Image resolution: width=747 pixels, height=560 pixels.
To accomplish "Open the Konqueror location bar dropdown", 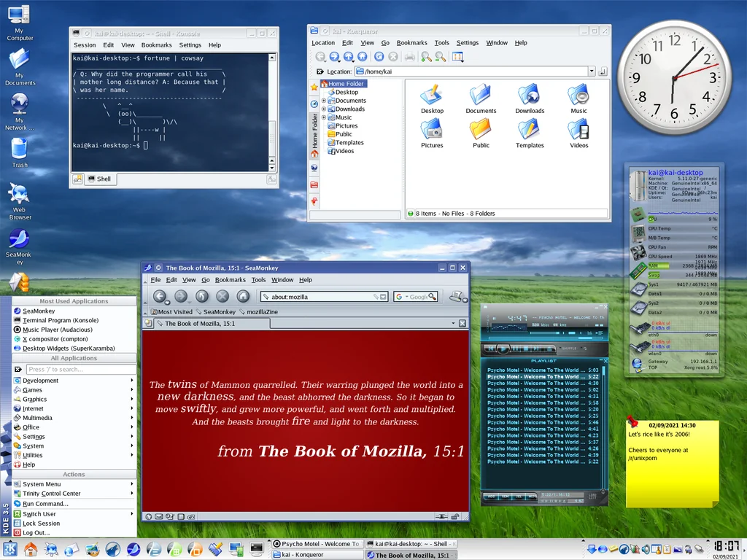I will coord(591,71).
